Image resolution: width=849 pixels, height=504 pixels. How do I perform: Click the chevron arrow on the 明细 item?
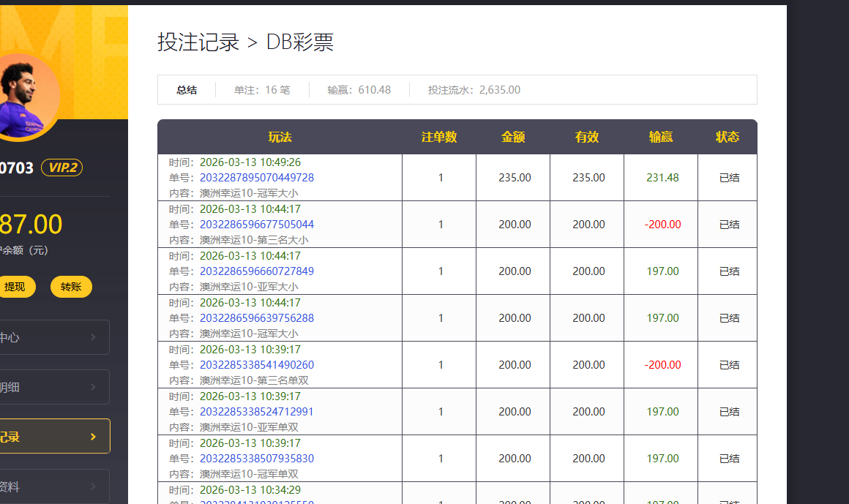[x=92, y=386]
